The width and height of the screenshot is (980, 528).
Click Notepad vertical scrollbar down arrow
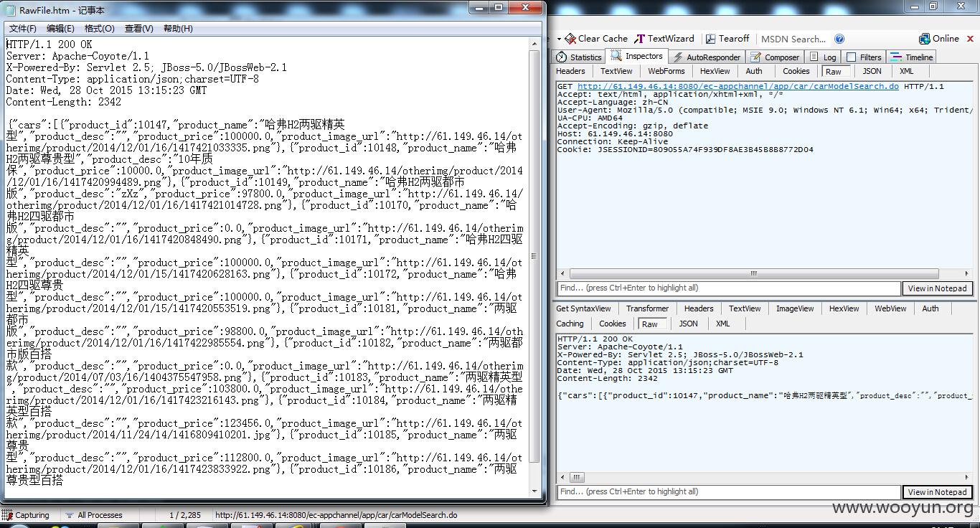click(534, 491)
